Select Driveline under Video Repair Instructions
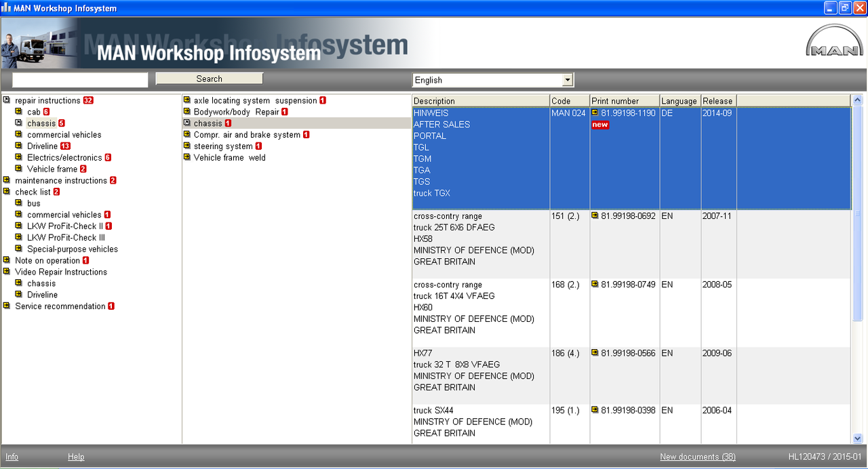 coord(42,295)
